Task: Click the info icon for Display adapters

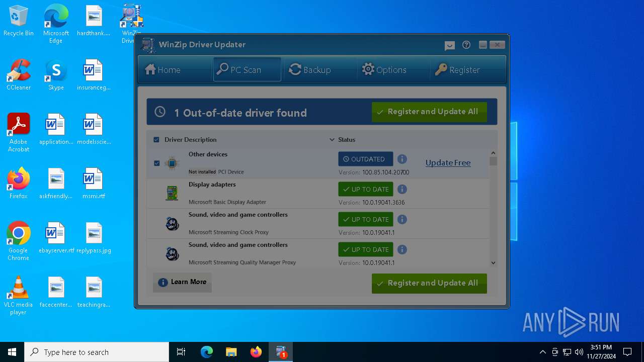Action: [x=402, y=189]
